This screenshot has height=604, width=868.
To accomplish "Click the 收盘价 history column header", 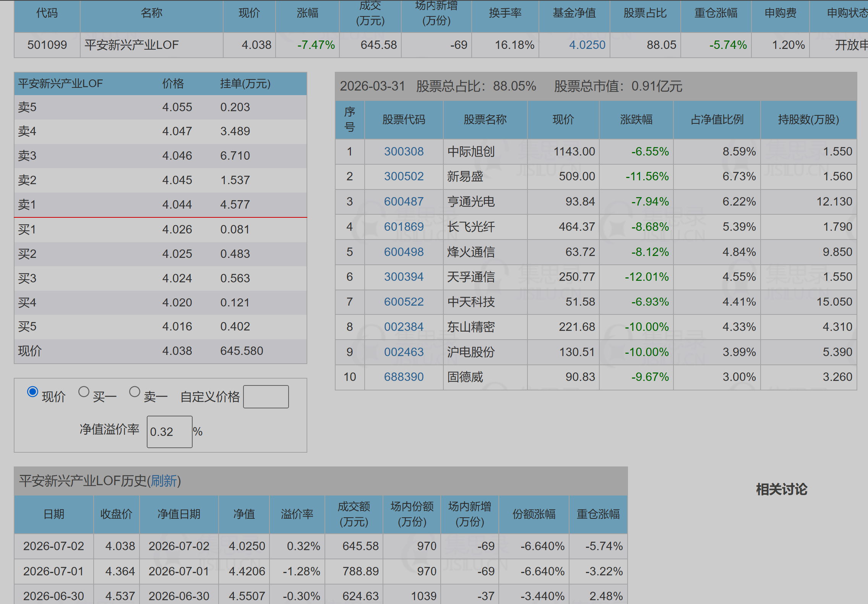I will tap(116, 514).
